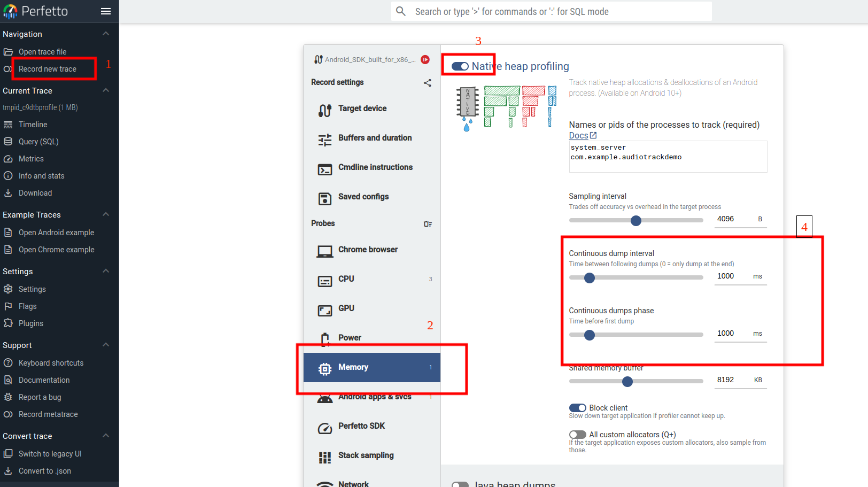The image size is (868, 487).
Task: Adjust the Continuous dumps phase slider
Action: coord(636,335)
